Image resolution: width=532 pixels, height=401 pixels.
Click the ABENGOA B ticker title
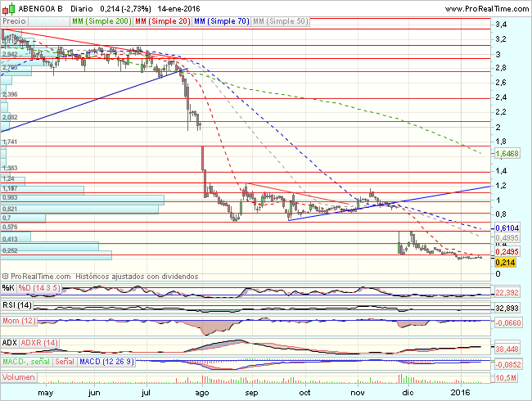point(40,9)
